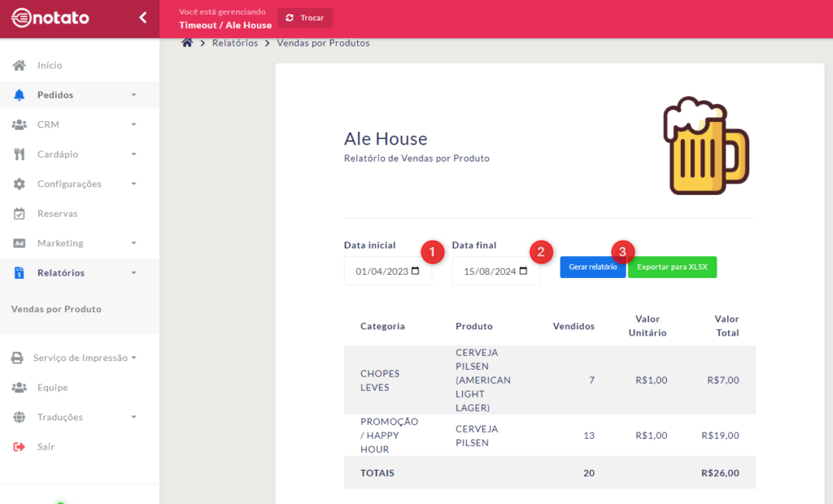Image resolution: width=833 pixels, height=504 pixels.
Task: Open calendar picker in Data final field
Action: 524,272
